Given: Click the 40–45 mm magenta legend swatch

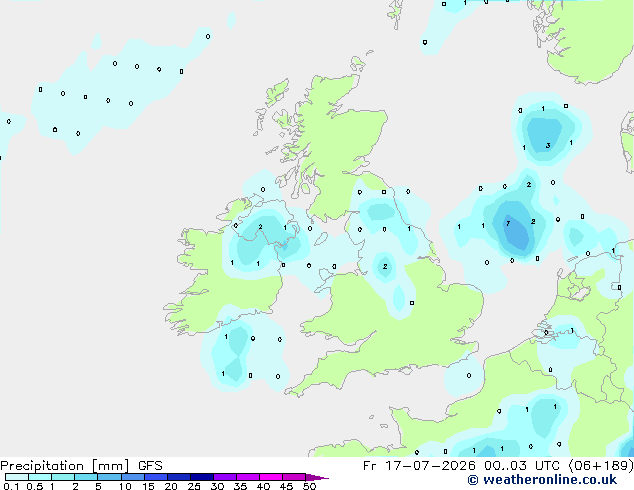Looking at the screenshot, I should coord(271,477).
